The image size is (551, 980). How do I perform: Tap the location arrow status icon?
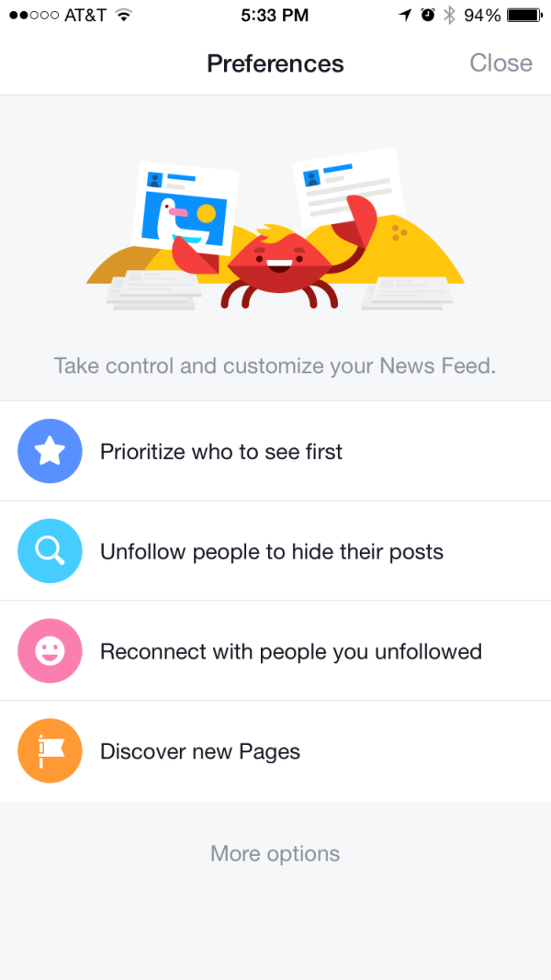pos(405,16)
